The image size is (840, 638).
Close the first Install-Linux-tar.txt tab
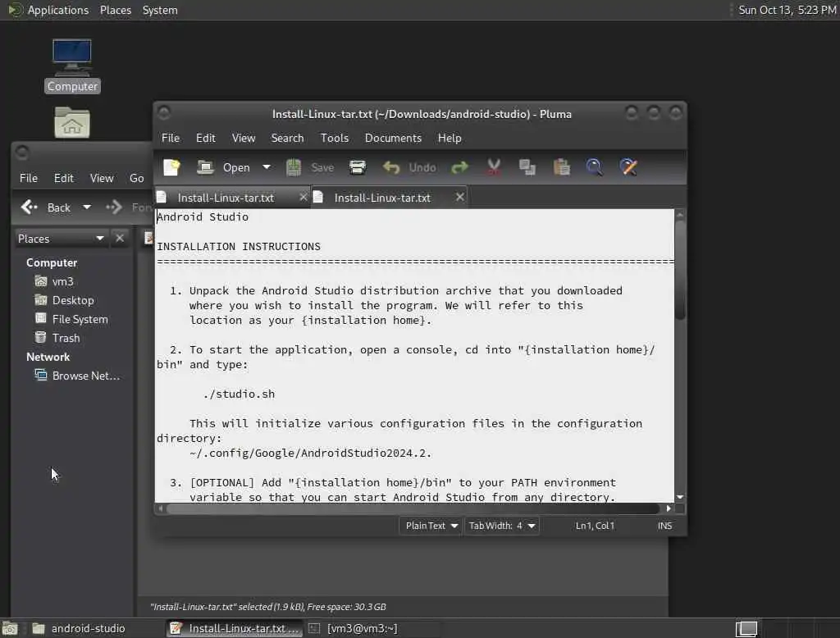click(304, 198)
